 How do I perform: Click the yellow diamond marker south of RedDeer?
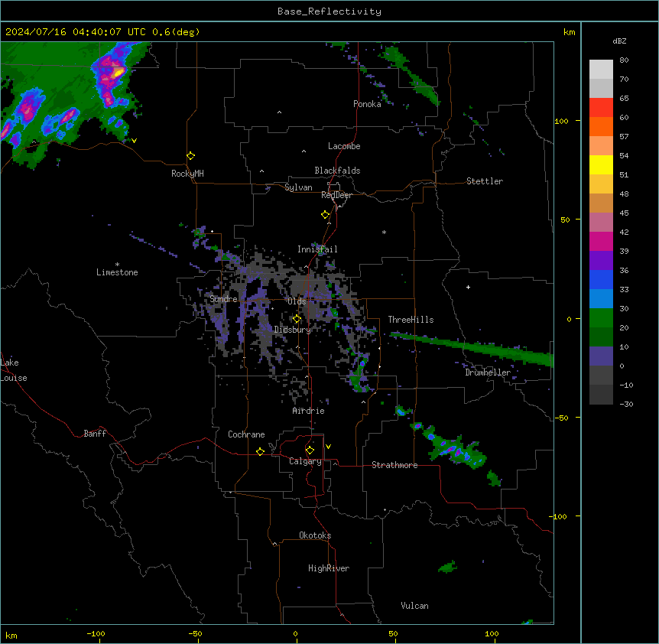[325, 215]
